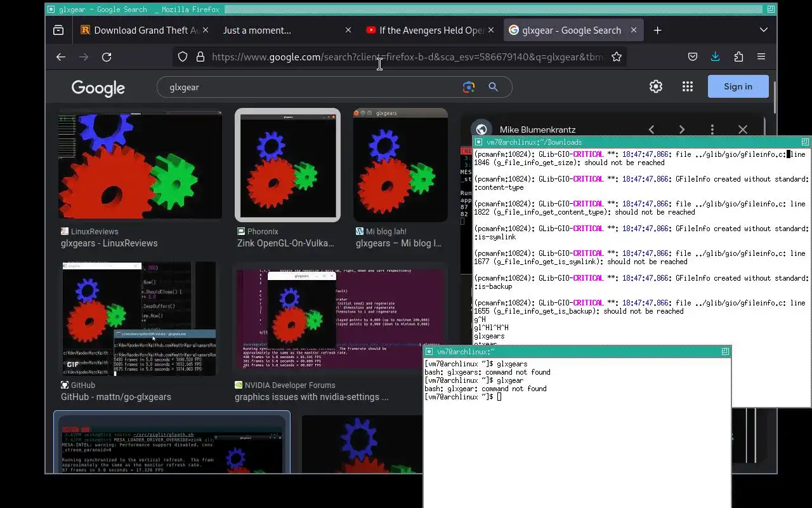Search by image with Google Lens
Screen dimensions: 812x508
469,87
